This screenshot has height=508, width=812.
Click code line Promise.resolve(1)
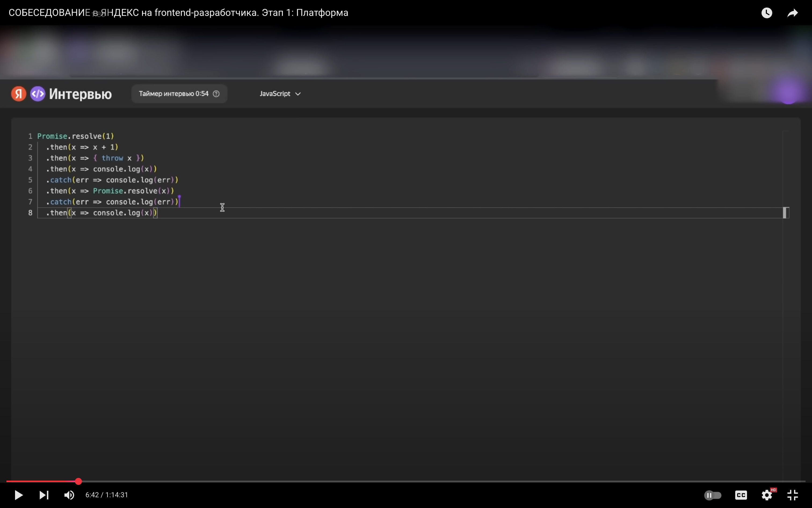[75, 136]
